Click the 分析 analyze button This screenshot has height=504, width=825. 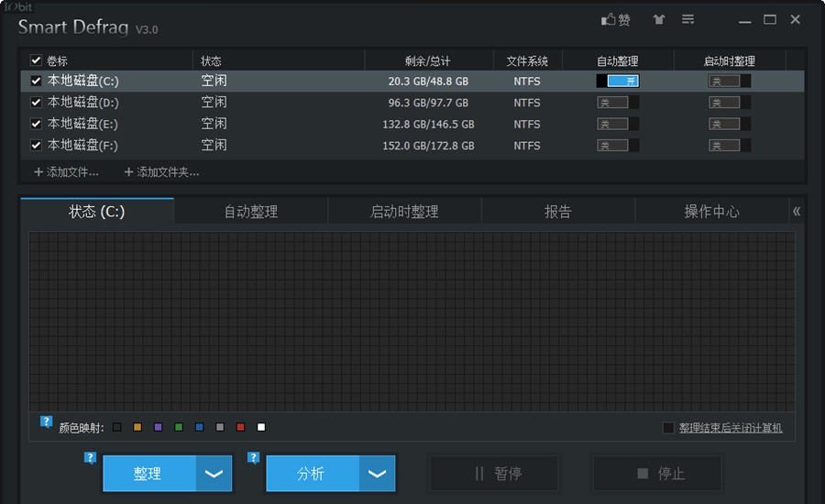312,474
